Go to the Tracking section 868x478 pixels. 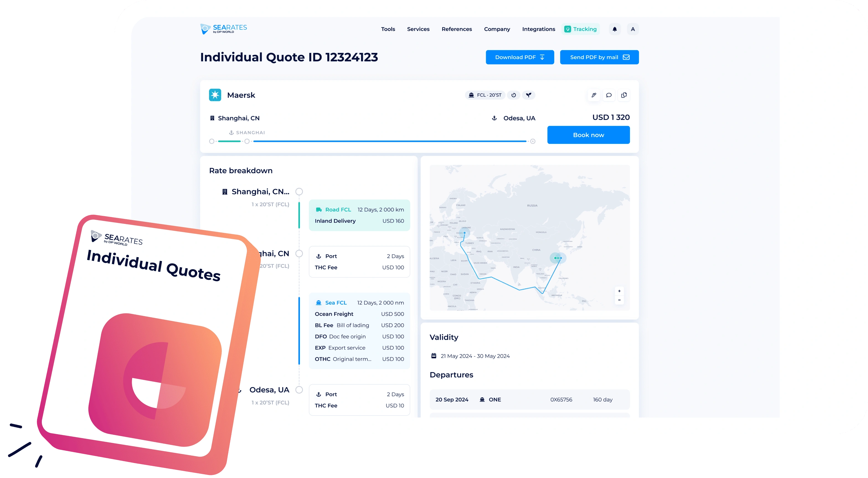click(x=581, y=29)
